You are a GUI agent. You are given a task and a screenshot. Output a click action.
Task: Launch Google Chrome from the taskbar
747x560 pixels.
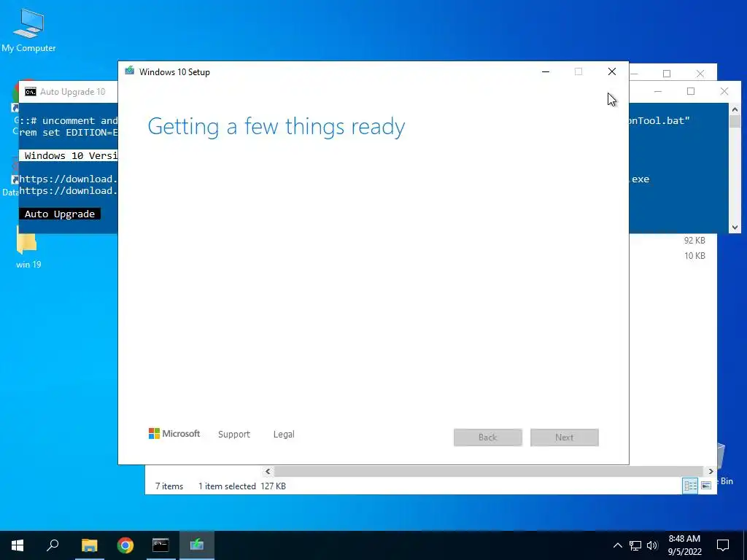(x=125, y=545)
